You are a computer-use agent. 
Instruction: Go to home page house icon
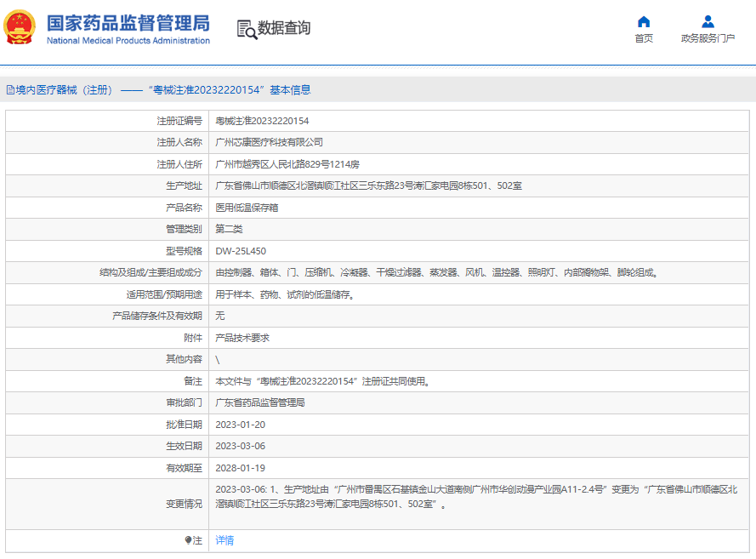click(x=644, y=22)
